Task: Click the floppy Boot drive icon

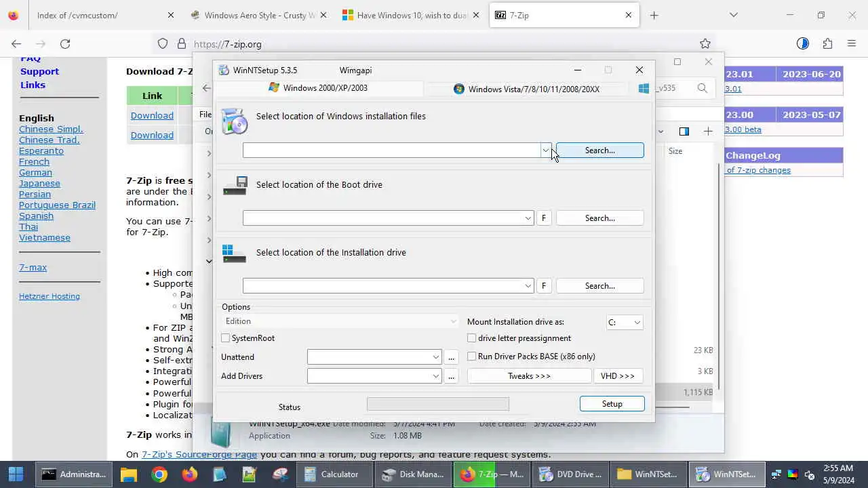Action: pos(235,185)
